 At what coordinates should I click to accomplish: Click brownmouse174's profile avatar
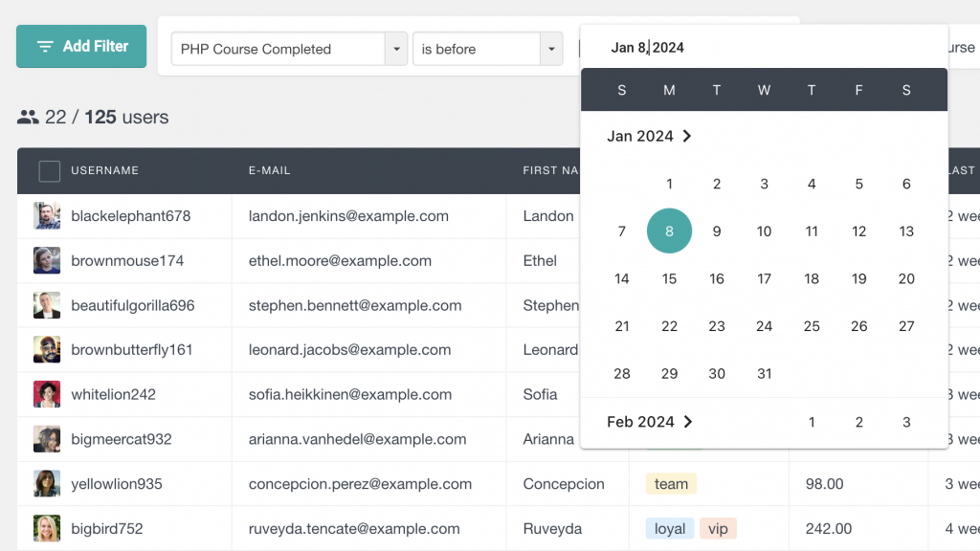pyautogui.click(x=47, y=261)
